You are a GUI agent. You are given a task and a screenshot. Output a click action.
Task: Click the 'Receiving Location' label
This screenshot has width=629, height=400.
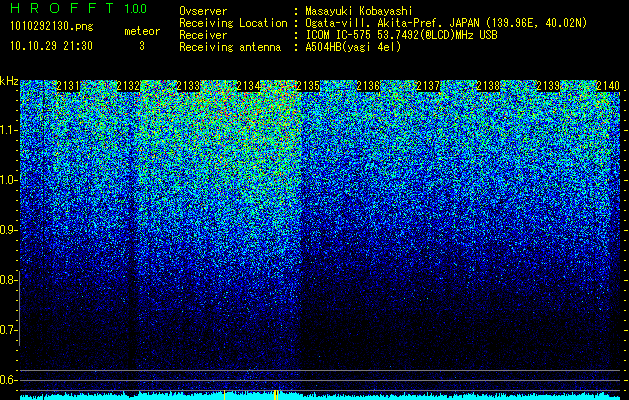[x=233, y=23]
